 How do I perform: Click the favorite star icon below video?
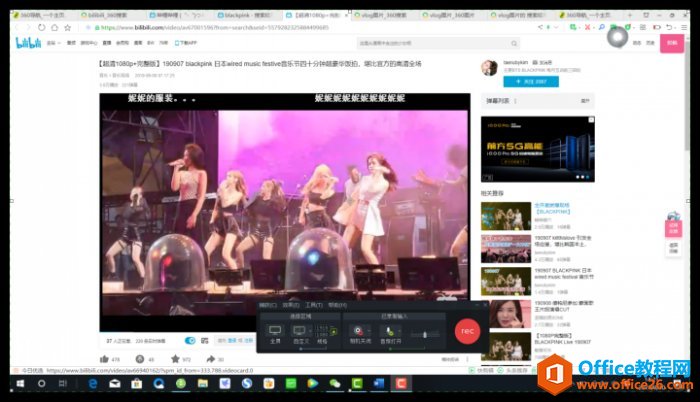tap(174, 358)
